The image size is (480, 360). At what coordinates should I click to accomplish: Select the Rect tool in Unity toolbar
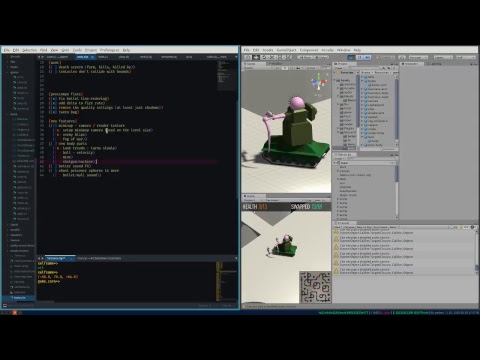(280, 57)
